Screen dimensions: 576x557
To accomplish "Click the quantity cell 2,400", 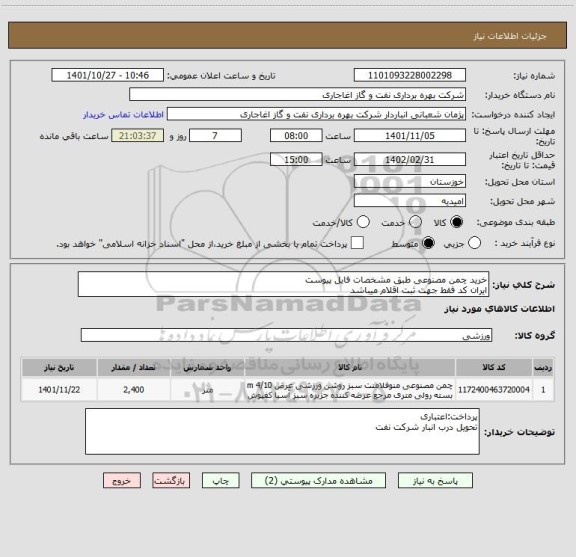I will pos(134,390).
